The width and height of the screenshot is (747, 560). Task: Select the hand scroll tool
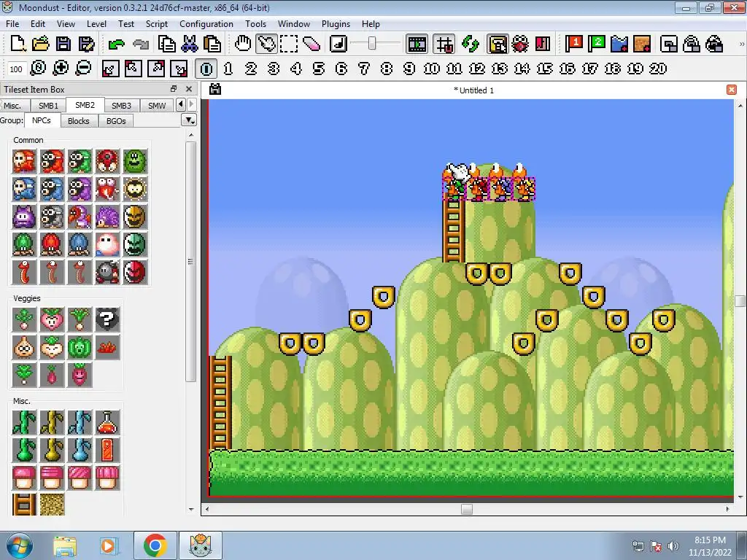pos(242,44)
